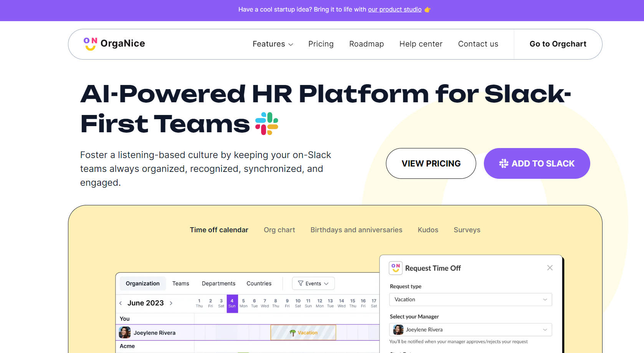Select the highlighted Sunday 4 date marker
Screen dimensions: 644x353
pyautogui.click(x=232, y=303)
